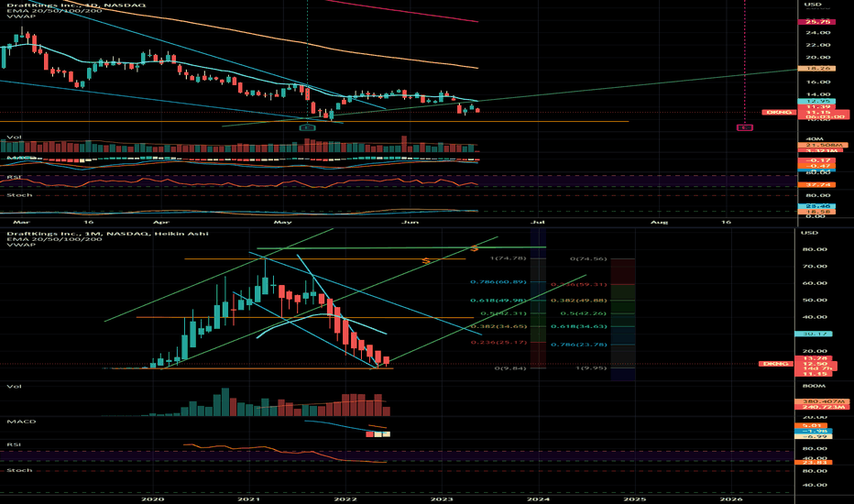The width and height of the screenshot is (854, 504).
Task: Select Fibonacci level 0.382(34.65)
Action: [498, 326]
